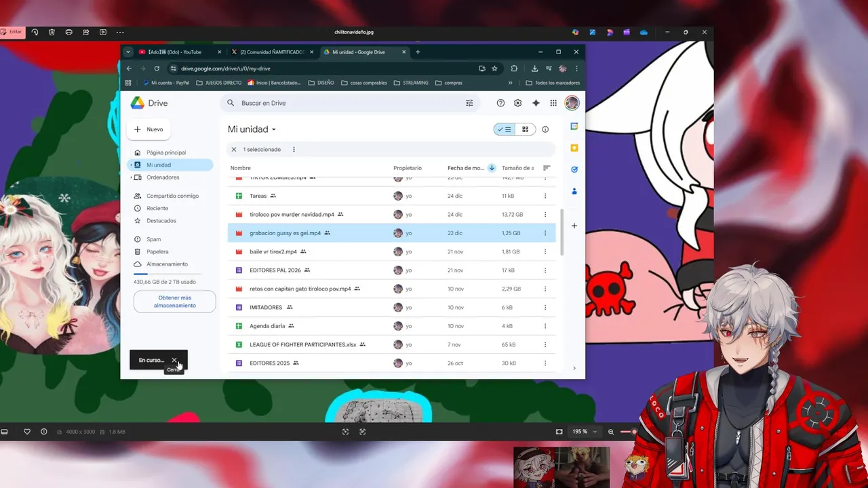Get add-ons with the side panel plus

[574, 226]
